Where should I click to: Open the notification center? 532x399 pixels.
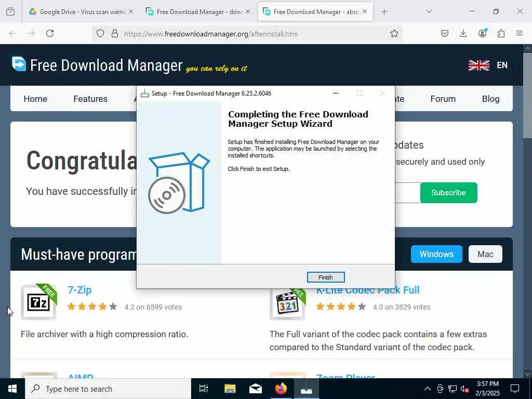(515, 389)
